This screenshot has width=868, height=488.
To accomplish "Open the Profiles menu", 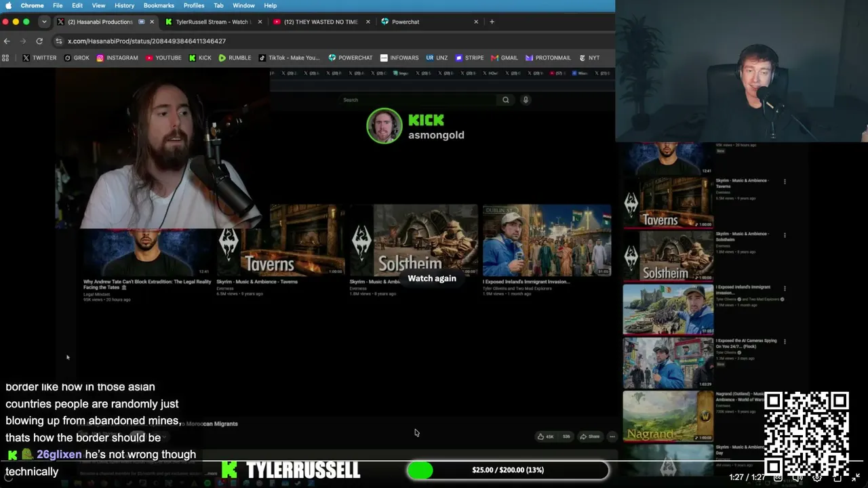I will tap(194, 5).
